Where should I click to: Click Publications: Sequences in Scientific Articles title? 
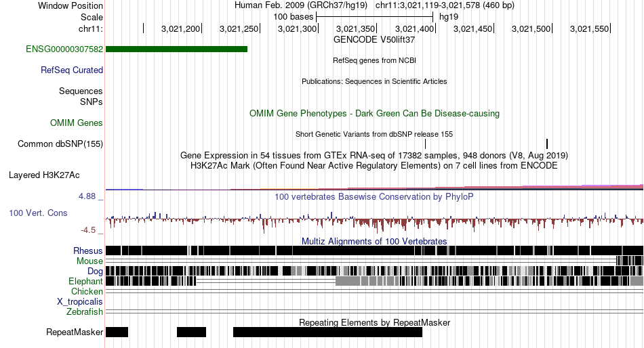[x=374, y=82]
